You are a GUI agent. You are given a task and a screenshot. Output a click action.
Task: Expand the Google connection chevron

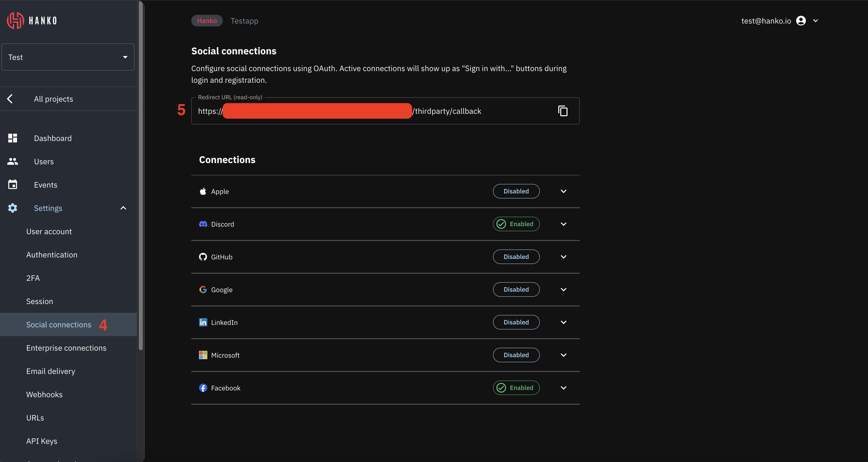tap(563, 289)
